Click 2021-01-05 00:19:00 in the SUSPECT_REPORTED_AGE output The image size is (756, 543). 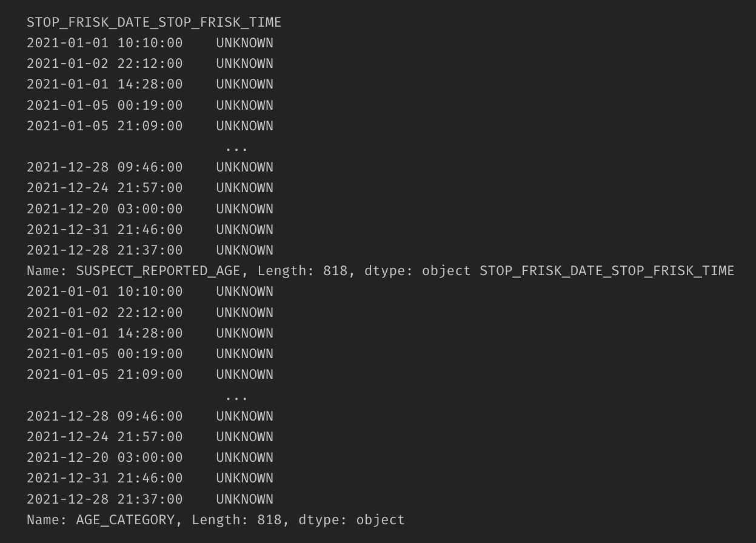click(x=104, y=105)
